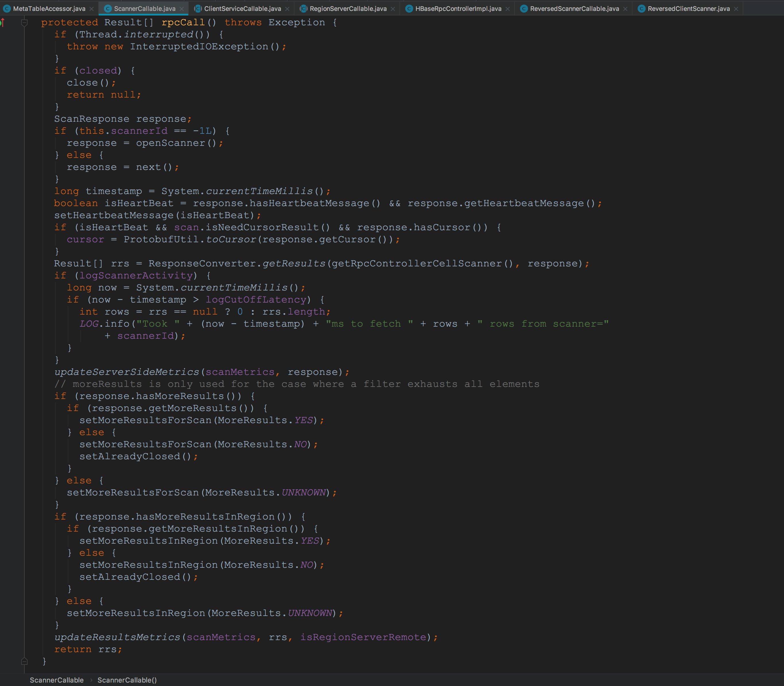The image size is (784, 686).
Task: Click class icon on ScannerCallable.java tab
Action: click(108, 8)
